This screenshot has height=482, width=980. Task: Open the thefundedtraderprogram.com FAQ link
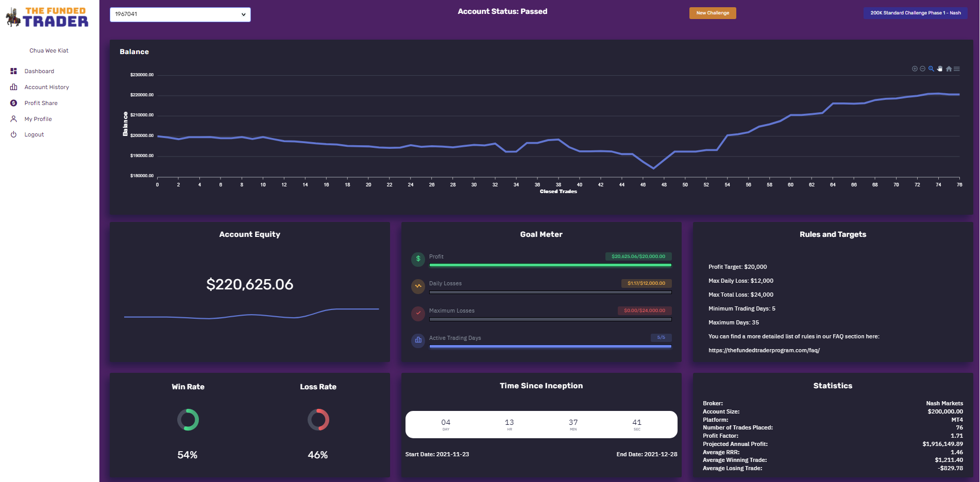coord(764,350)
